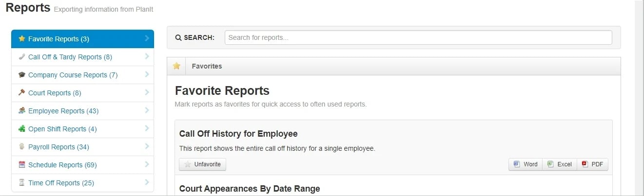Click the Reports page title

(x=28, y=8)
